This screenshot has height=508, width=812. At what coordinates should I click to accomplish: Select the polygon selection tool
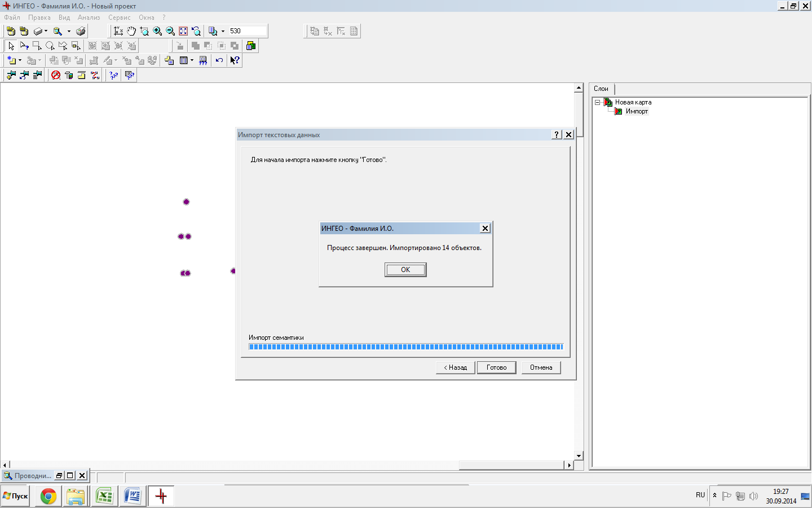(x=63, y=46)
